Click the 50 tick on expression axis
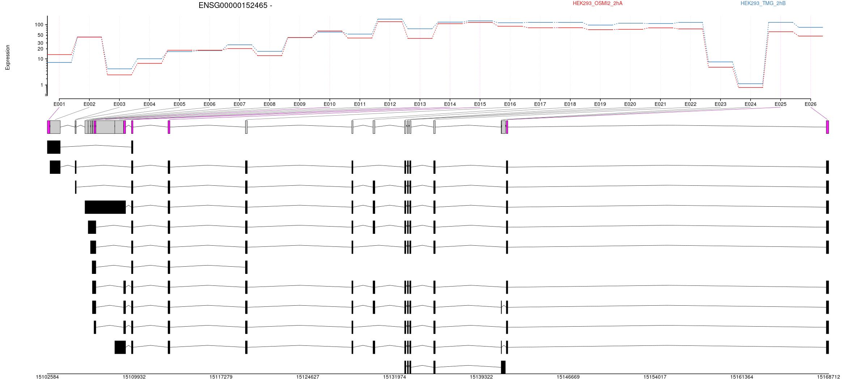Screen dimensions: 868x383 tap(41, 35)
